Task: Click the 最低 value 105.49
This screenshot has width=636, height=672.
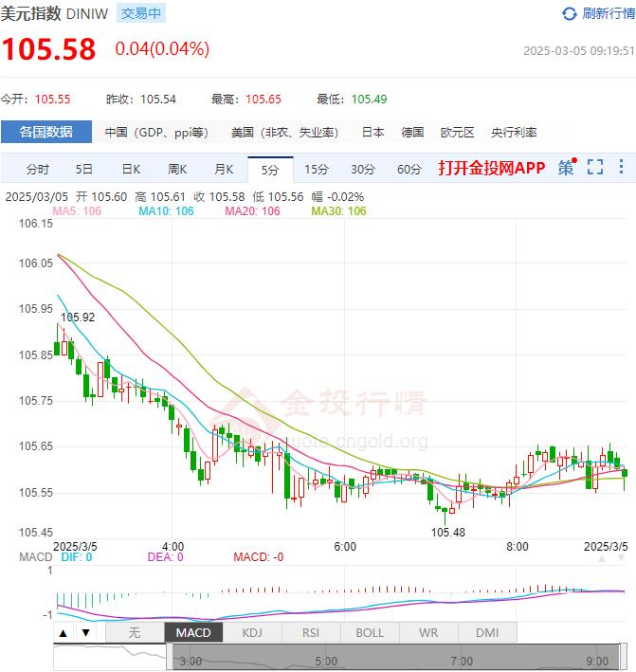Action: (369, 100)
